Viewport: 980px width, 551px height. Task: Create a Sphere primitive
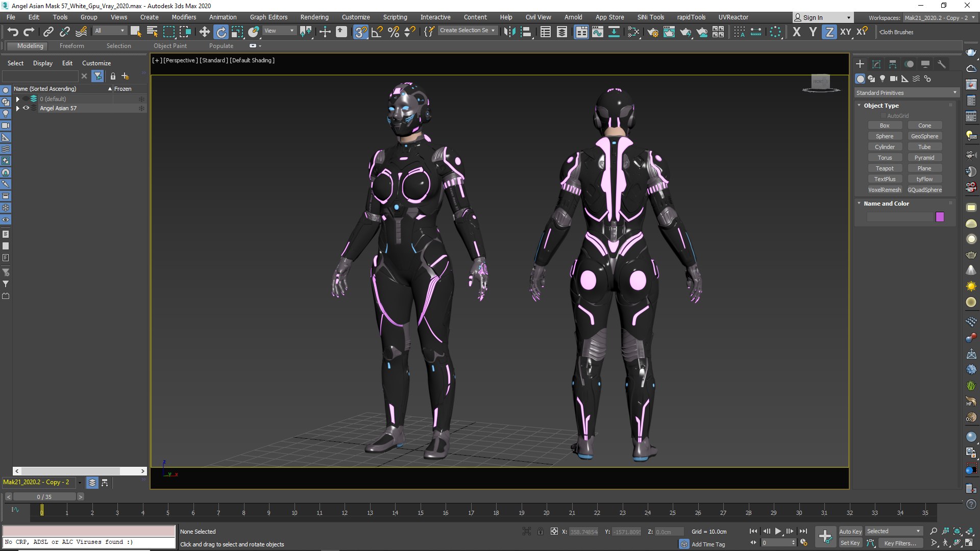click(x=885, y=136)
